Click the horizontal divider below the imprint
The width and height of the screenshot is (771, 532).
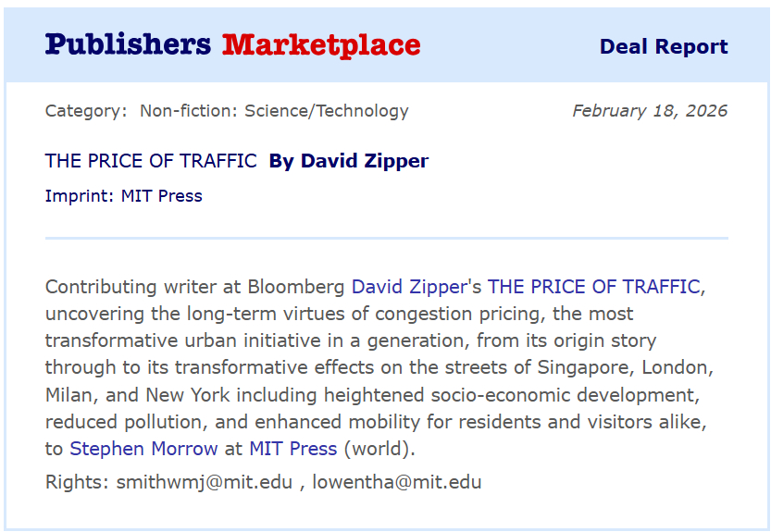386,238
